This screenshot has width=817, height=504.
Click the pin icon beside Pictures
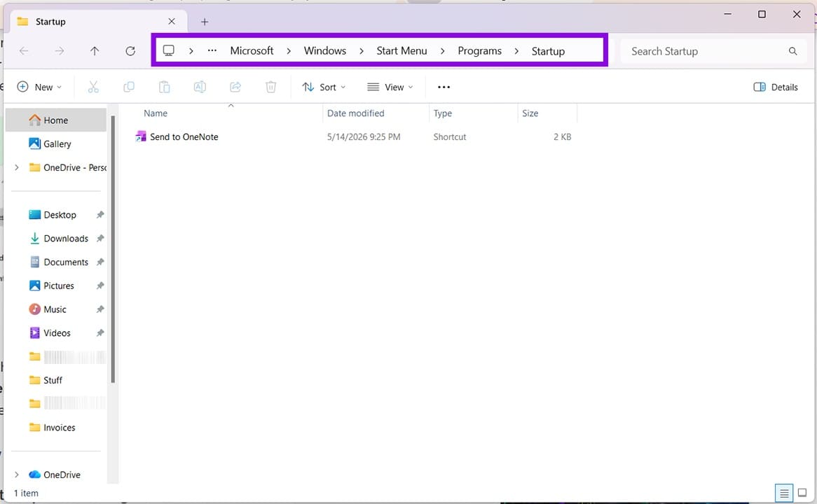pyautogui.click(x=100, y=286)
